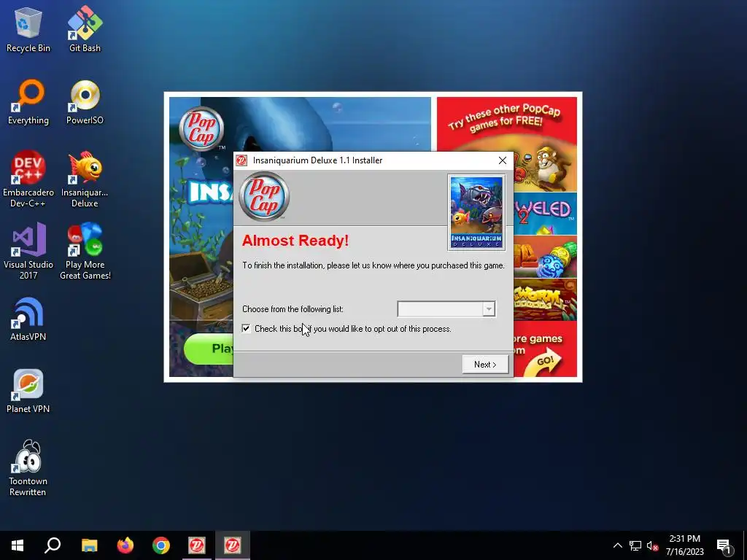This screenshot has height=560, width=747.
Task: Select the Everything search desktop icon
Action: [28, 102]
